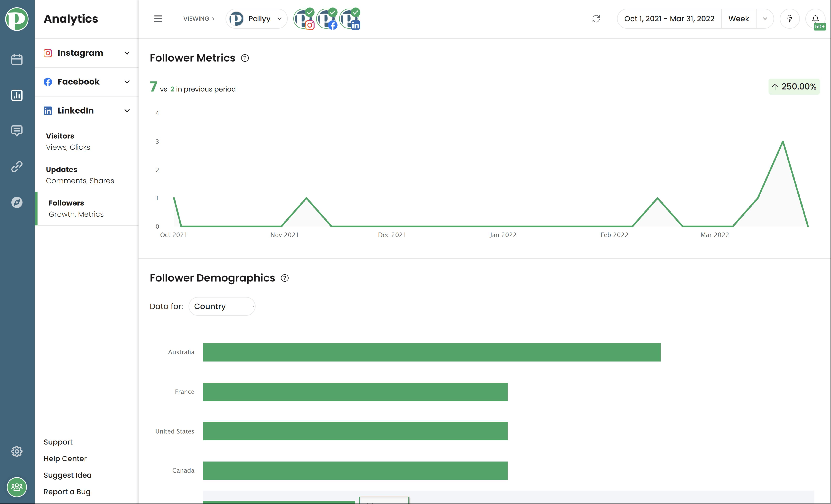831x504 pixels.
Task: Switch to Followers Growth, Metrics section
Action: (x=76, y=208)
